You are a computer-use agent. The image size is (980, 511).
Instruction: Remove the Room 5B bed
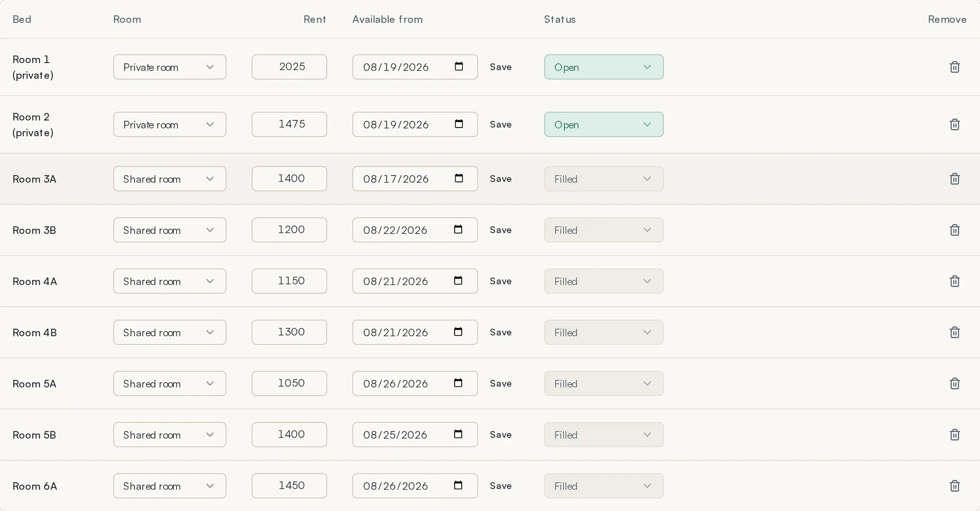coord(954,435)
